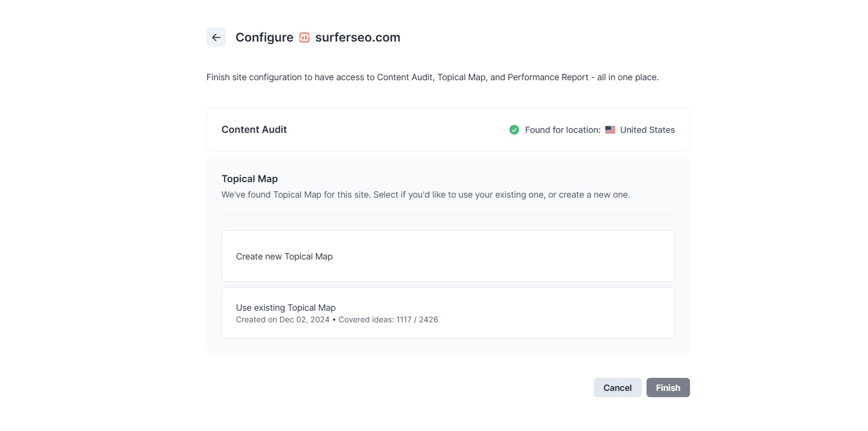Click the divider line under Topical Map description
Screen dimensions: 868x431
[x=448, y=215]
